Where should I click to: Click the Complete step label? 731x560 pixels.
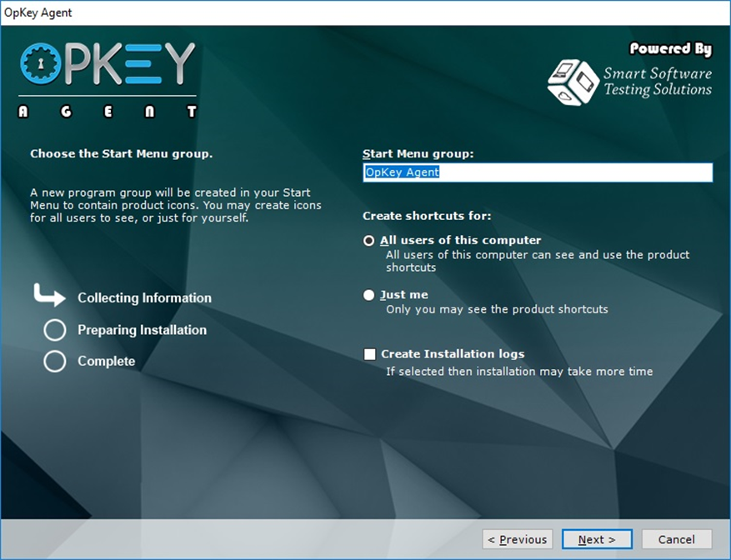click(x=106, y=362)
